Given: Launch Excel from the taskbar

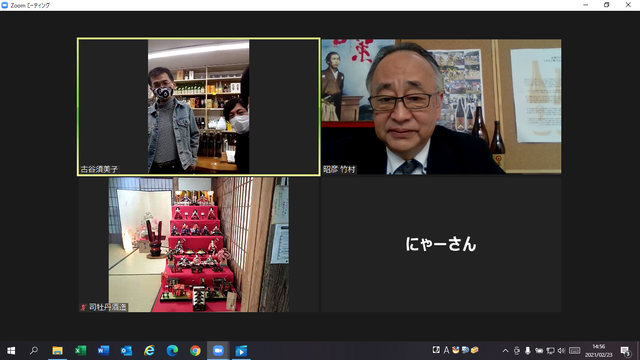Looking at the screenshot, I should (80, 351).
